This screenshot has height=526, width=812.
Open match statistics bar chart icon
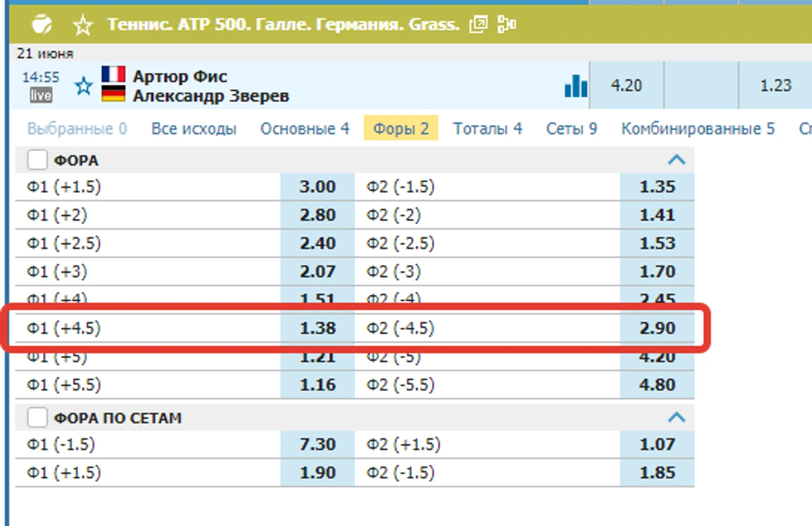point(576,86)
